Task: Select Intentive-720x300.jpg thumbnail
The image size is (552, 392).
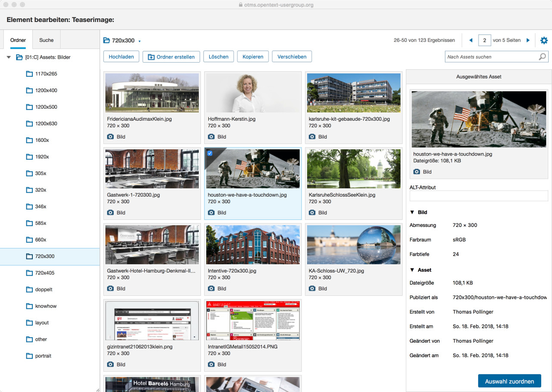Action: coord(253,245)
